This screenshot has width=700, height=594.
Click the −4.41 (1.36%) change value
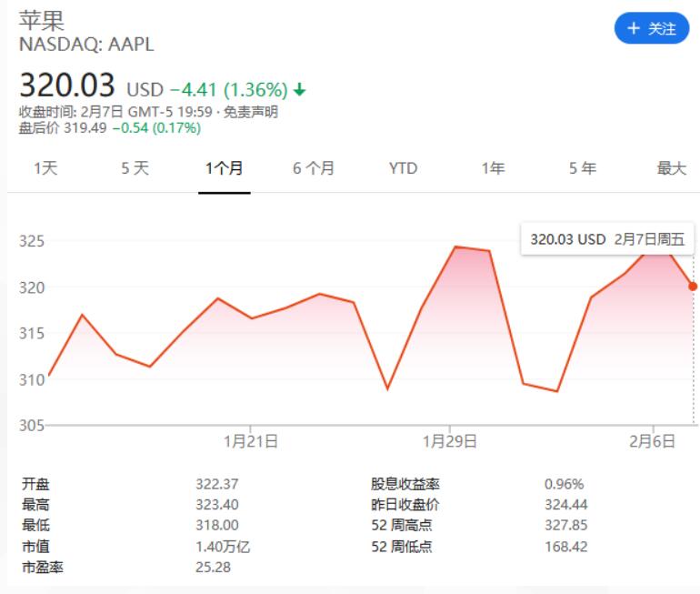[x=229, y=90]
